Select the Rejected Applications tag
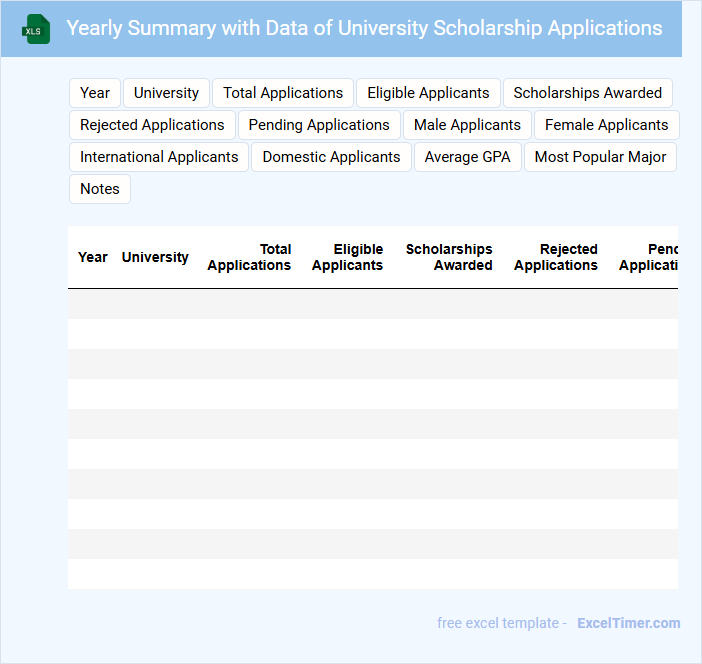 pos(152,125)
